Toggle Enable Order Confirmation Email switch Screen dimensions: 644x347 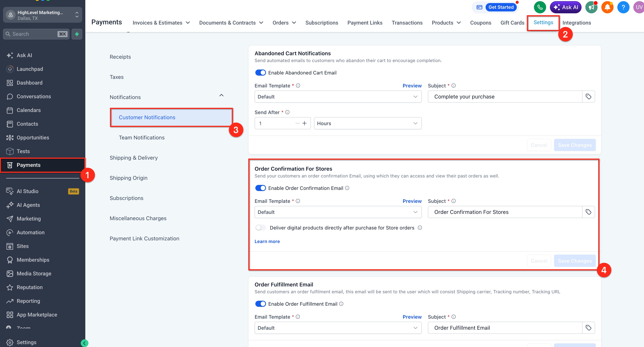pyautogui.click(x=260, y=188)
